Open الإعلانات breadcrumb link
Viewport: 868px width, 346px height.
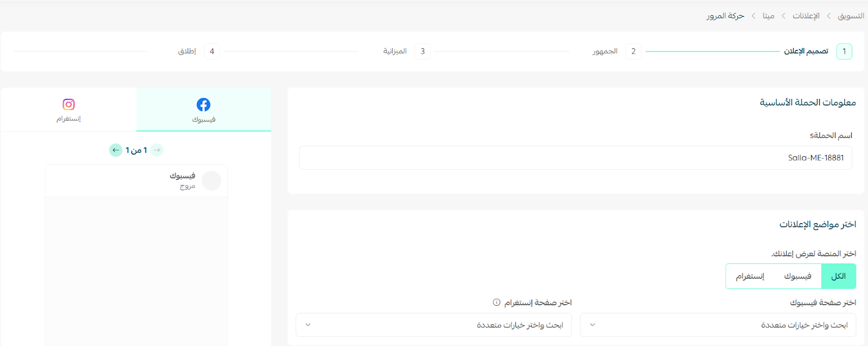[806, 16]
